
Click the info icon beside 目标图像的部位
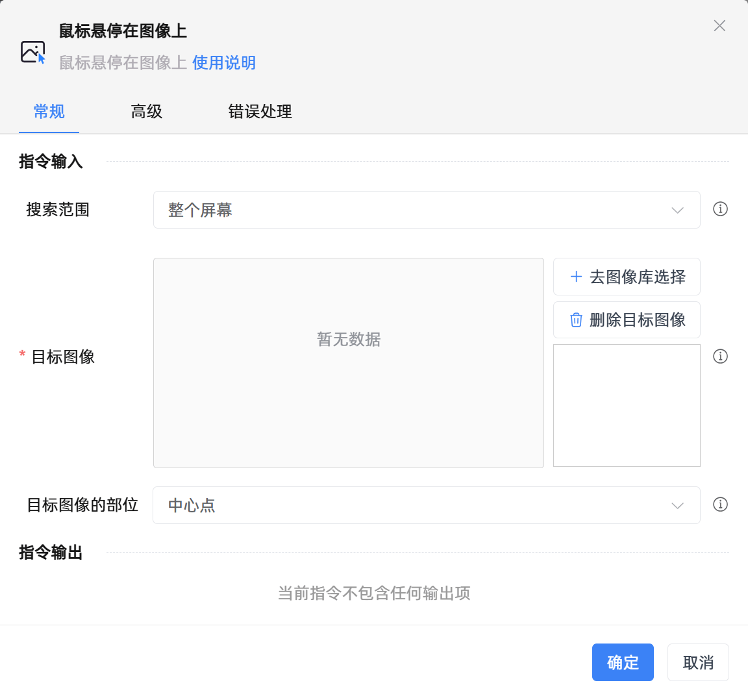point(720,505)
